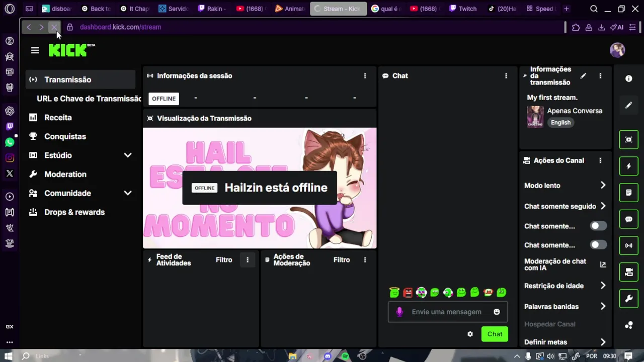
Task: Open Informações da transmissão three-dot menu
Action: (x=600, y=76)
